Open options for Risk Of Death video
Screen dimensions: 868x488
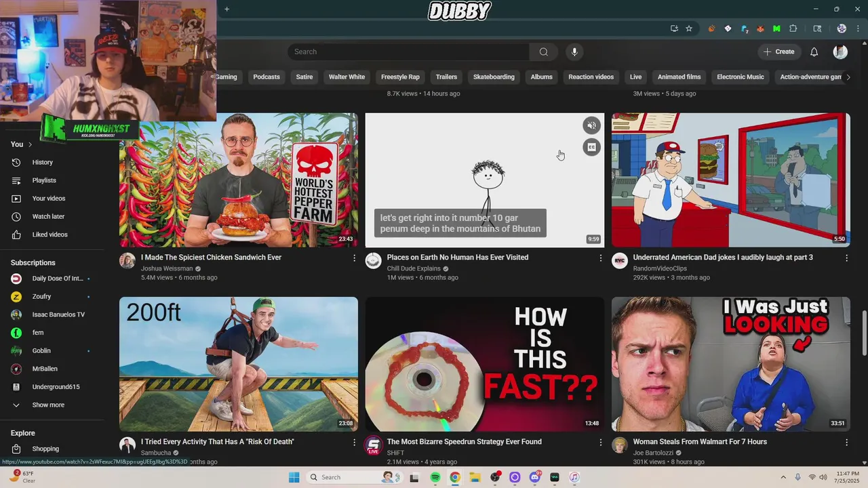click(x=354, y=442)
